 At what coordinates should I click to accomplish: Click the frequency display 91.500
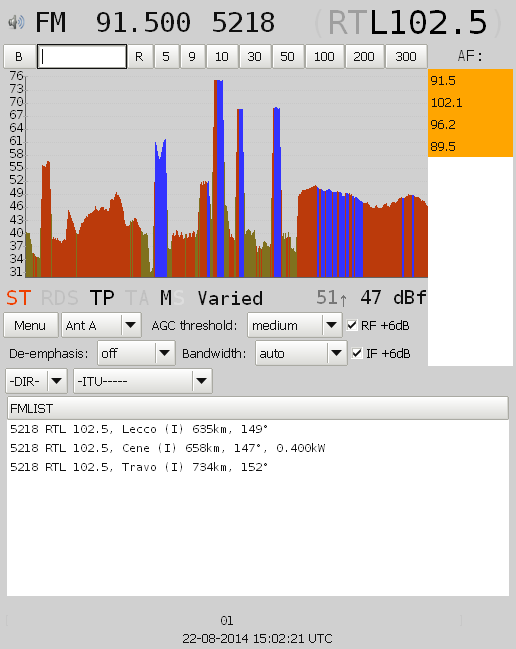point(143,22)
